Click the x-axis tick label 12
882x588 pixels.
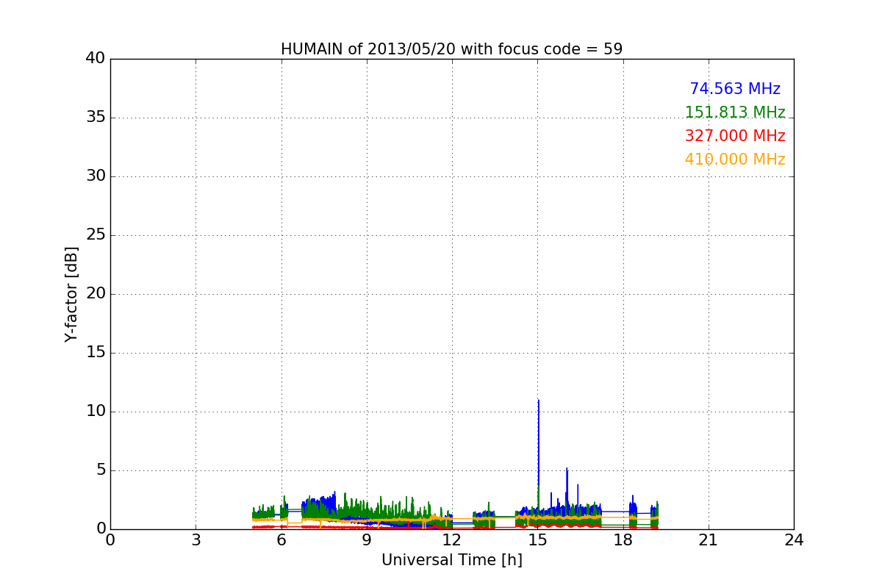(x=452, y=540)
